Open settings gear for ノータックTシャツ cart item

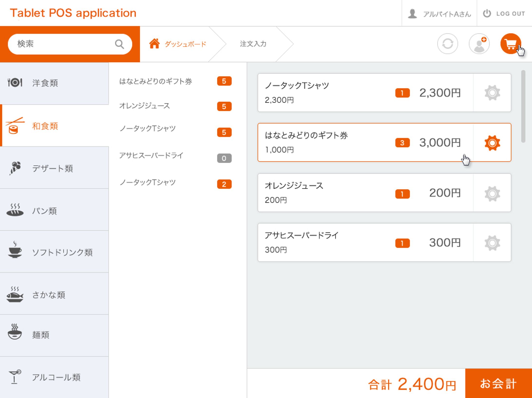pyautogui.click(x=492, y=93)
